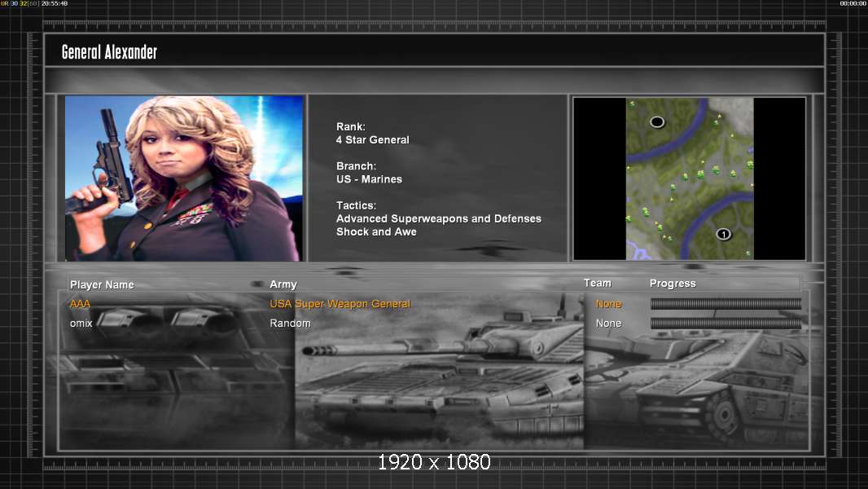
Task: Click the '4 Star General' rank text
Action: (x=373, y=140)
